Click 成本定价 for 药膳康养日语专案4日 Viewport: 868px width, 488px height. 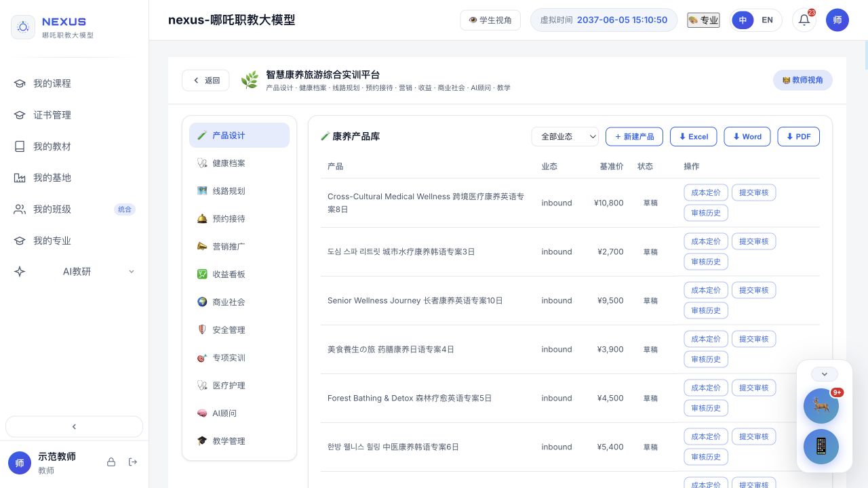[x=706, y=339]
